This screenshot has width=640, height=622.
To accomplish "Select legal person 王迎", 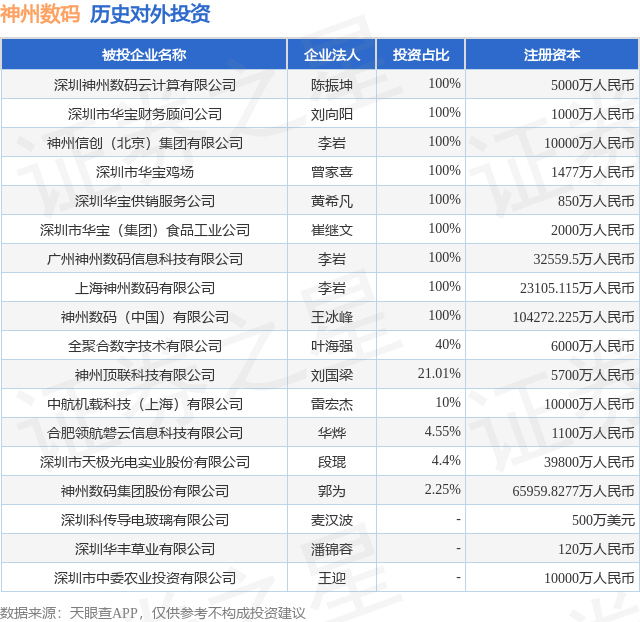I will pos(332,578).
